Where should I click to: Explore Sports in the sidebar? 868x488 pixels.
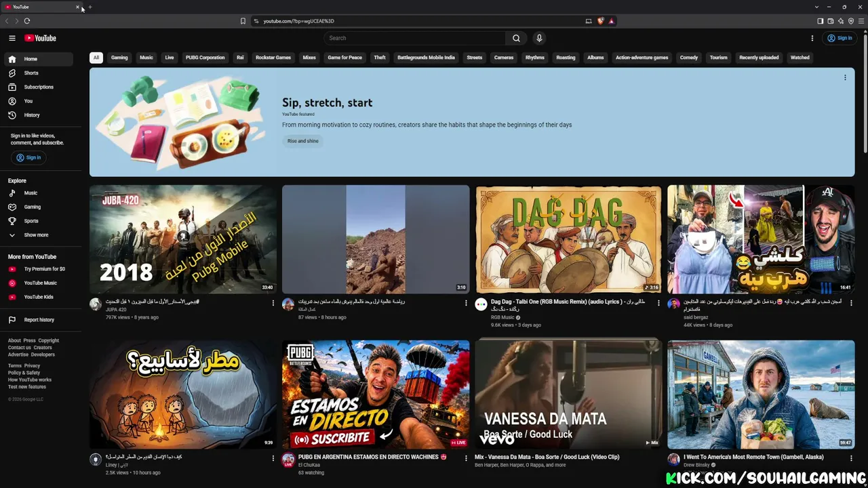pyautogui.click(x=39, y=221)
